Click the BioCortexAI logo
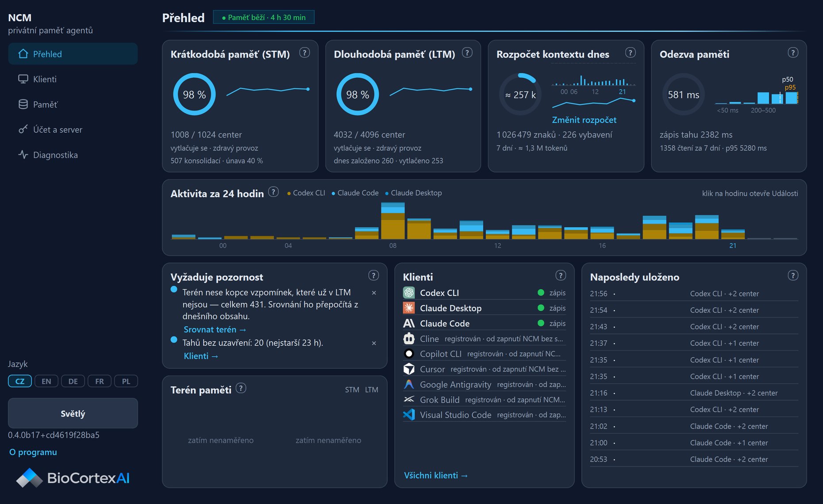This screenshot has width=823, height=504. click(x=73, y=478)
